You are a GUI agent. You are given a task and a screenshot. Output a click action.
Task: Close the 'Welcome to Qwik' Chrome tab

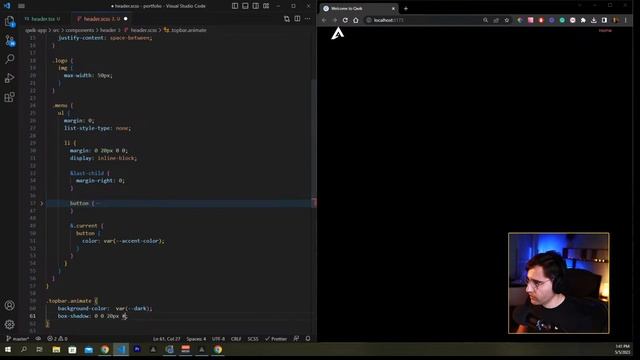coord(393,9)
